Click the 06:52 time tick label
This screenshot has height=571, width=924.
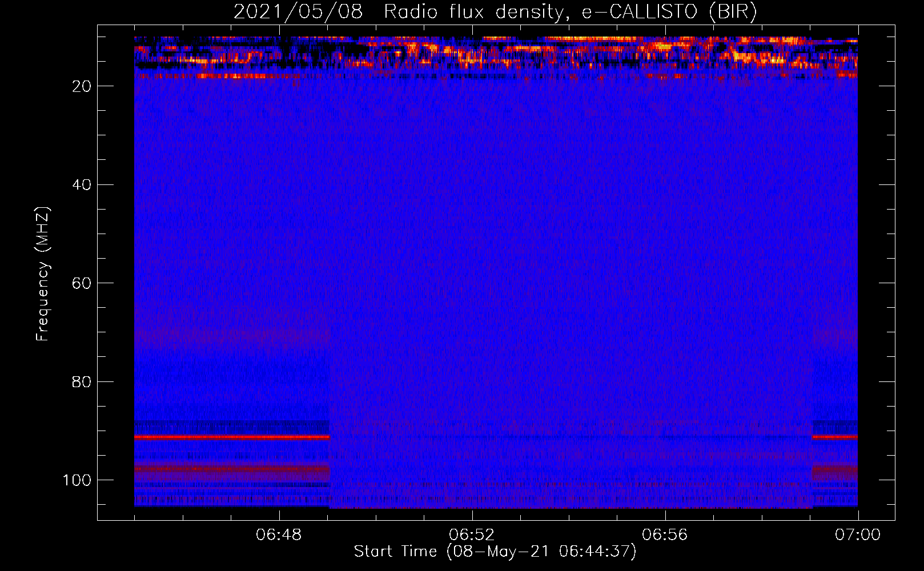472,535
